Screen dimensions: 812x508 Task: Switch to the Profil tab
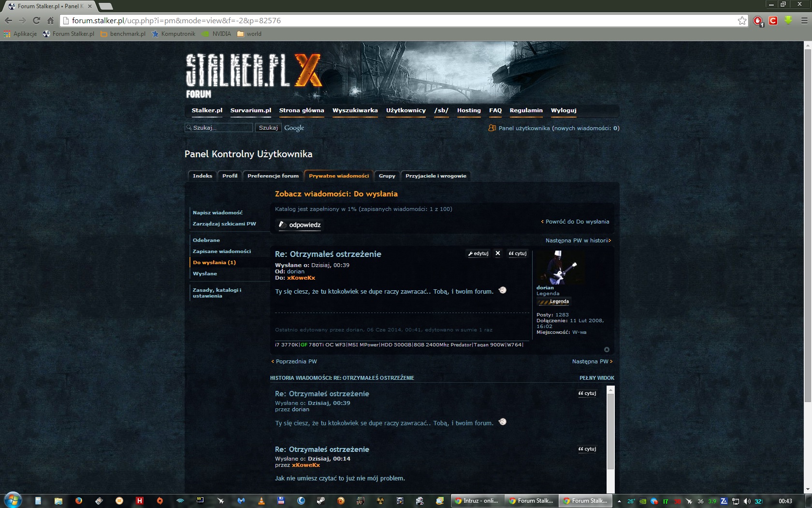coord(230,176)
